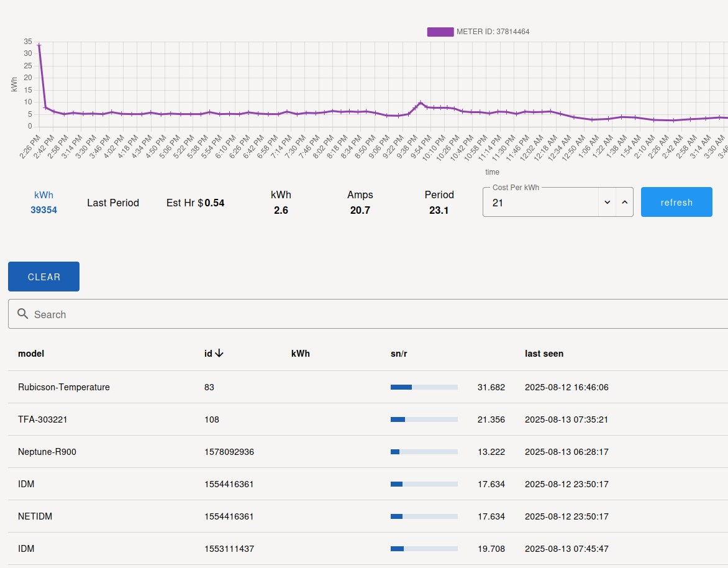Toggle the purple METER ID legend swatch

point(440,32)
